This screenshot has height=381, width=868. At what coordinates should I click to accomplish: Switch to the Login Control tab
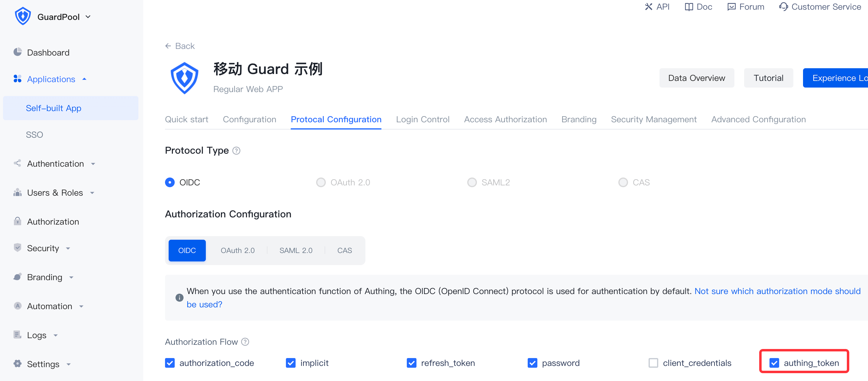[x=423, y=119]
